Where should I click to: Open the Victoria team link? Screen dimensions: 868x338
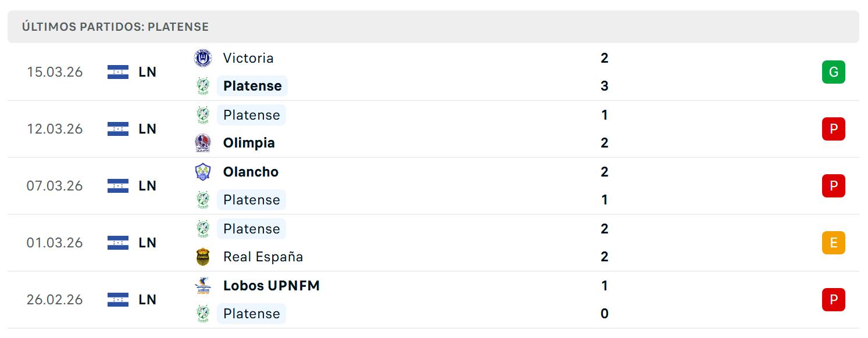point(248,58)
